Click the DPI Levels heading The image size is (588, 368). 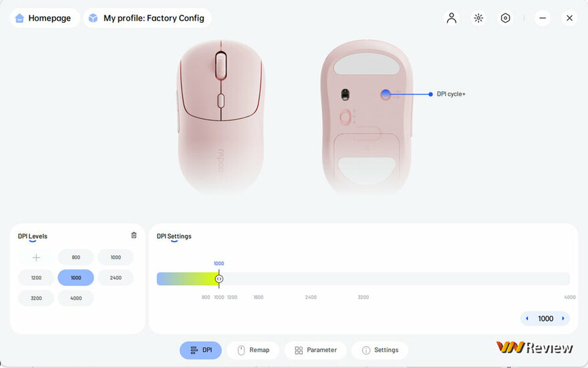point(33,236)
